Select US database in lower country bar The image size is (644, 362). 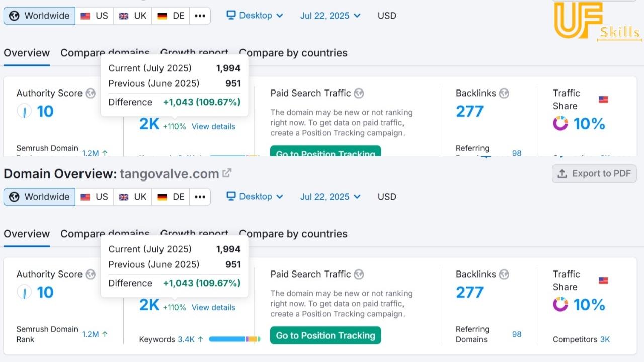pyautogui.click(x=94, y=197)
